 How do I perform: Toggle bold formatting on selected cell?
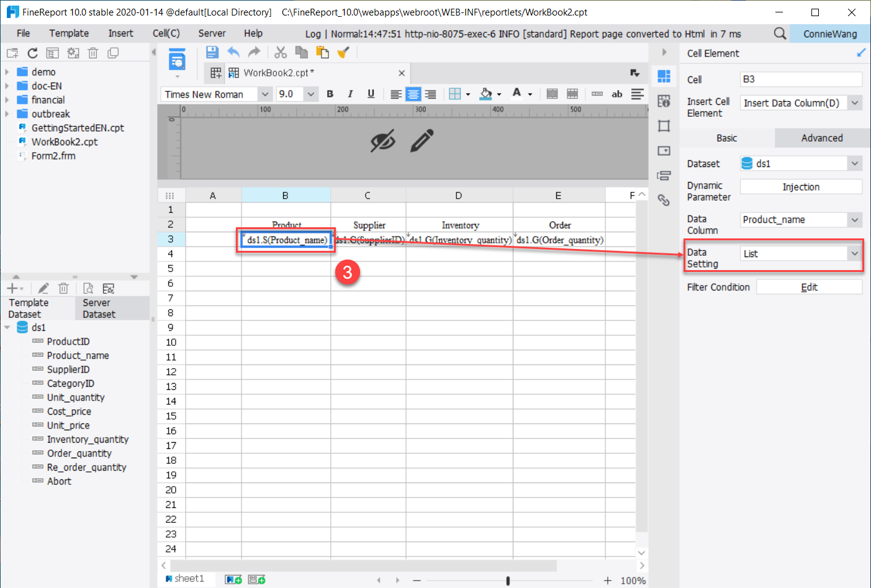[330, 94]
